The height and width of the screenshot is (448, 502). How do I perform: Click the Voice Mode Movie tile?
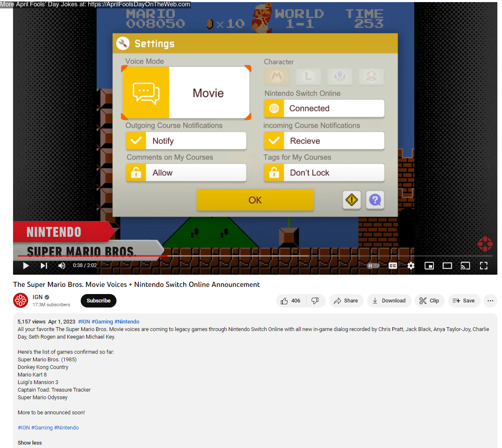pos(186,93)
